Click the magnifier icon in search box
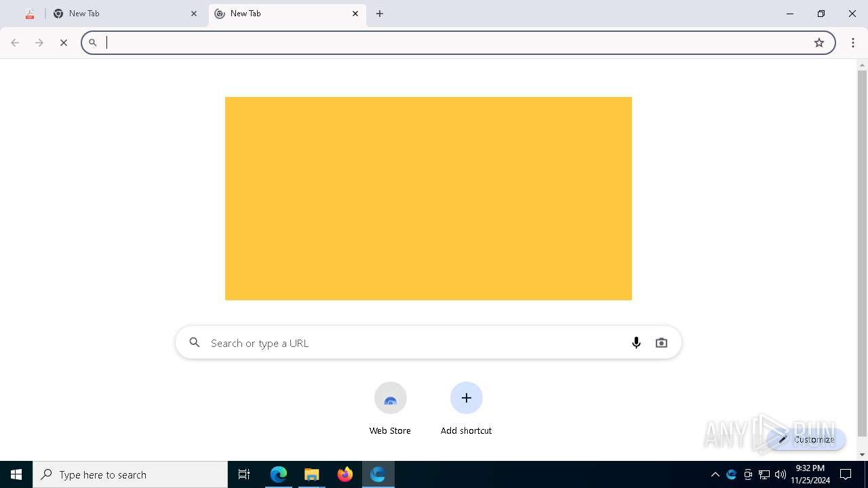The width and height of the screenshot is (868, 488). [x=195, y=343]
